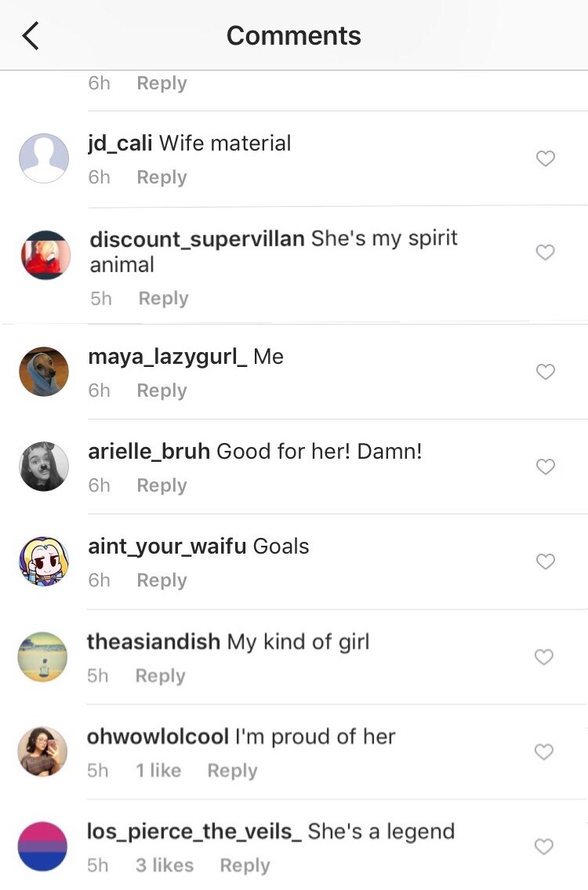588x890 pixels.
Task: Open discount_supervillan's profile picture
Action: 45,255
